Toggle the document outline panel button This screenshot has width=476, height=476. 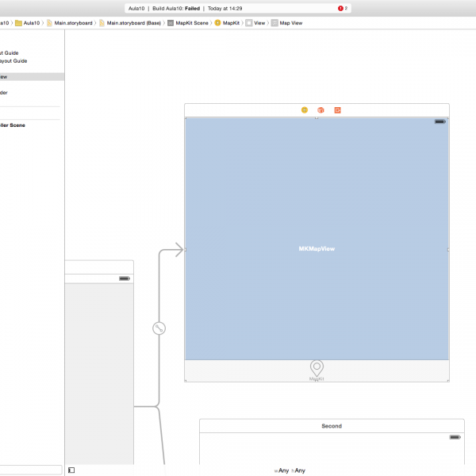click(x=71, y=470)
